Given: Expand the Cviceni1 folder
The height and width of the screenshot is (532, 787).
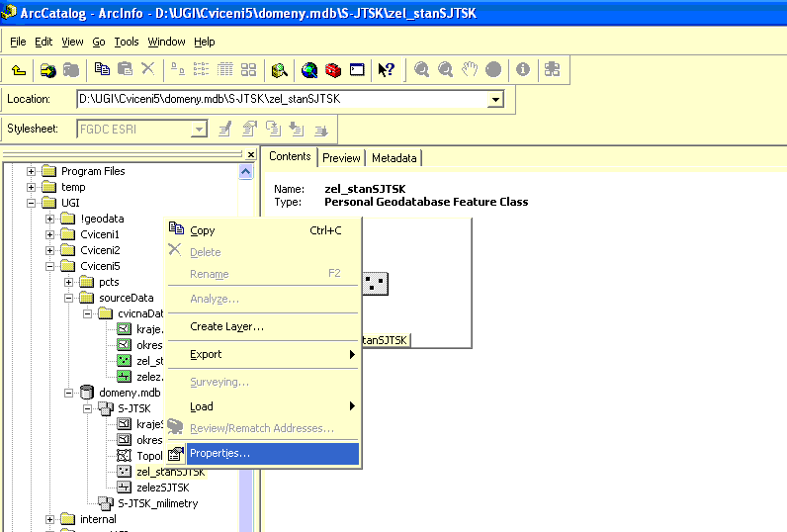Looking at the screenshot, I should tap(49, 235).
